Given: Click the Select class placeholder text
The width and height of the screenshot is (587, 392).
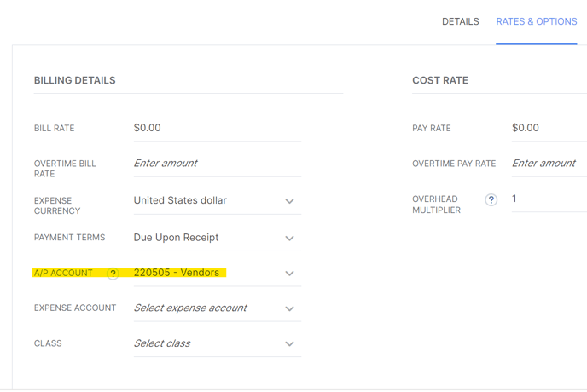Looking at the screenshot, I should [x=162, y=343].
